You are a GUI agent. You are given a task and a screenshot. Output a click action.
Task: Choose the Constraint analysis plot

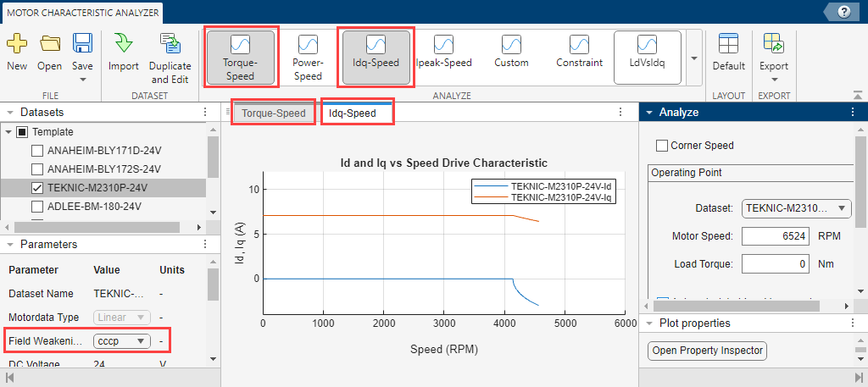pyautogui.click(x=579, y=52)
